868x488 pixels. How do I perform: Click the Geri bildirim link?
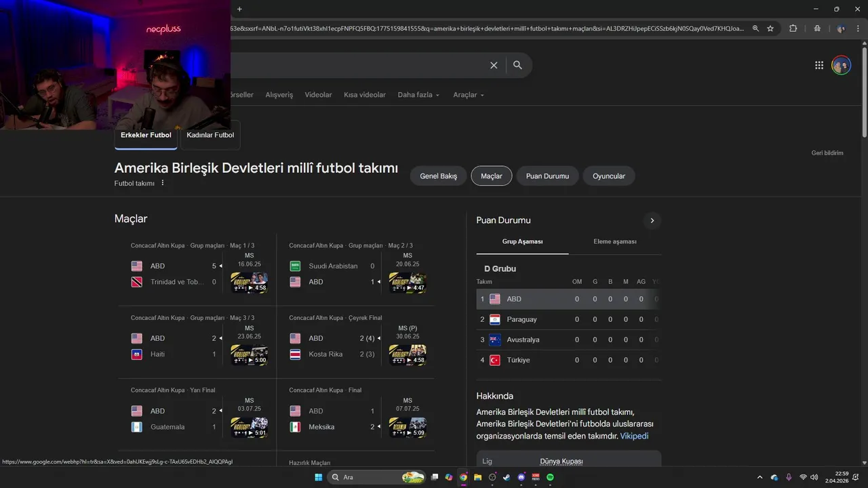pos(827,153)
